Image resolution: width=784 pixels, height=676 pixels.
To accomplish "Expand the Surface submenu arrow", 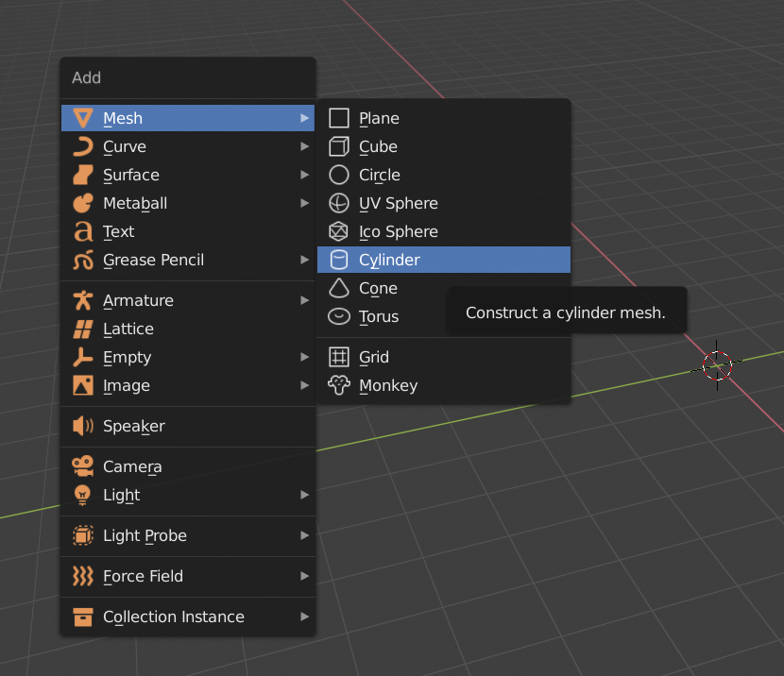I will pyautogui.click(x=304, y=175).
